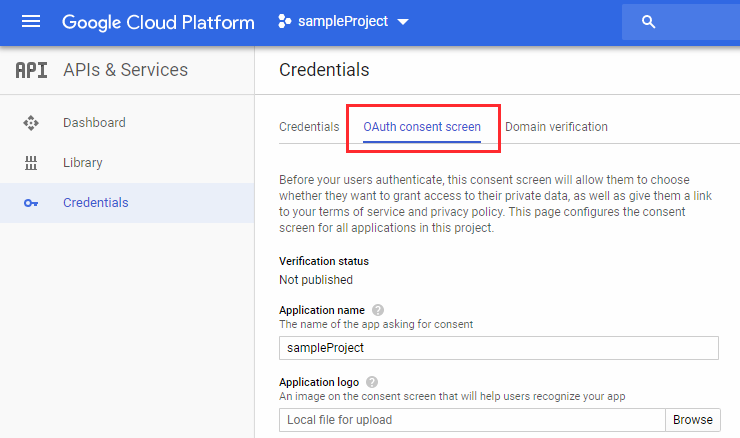Screen dimensions: 740x438
Task: Click the Library sidebar icon
Action: tap(31, 163)
